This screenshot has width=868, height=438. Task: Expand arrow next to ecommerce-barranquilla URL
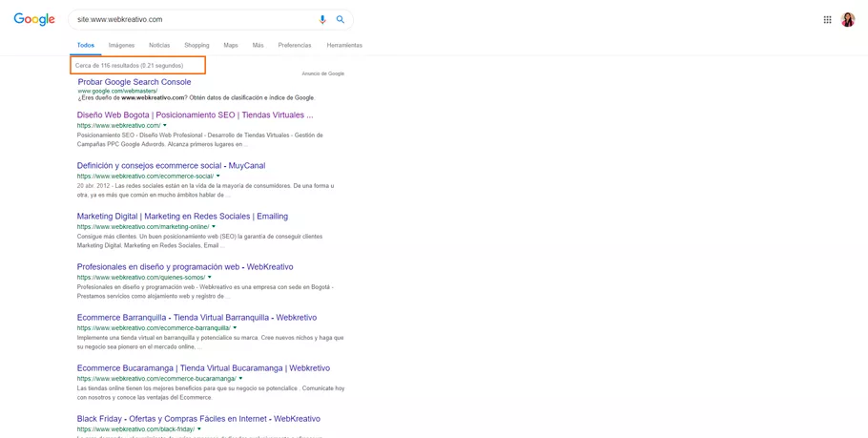pos(236,328)
